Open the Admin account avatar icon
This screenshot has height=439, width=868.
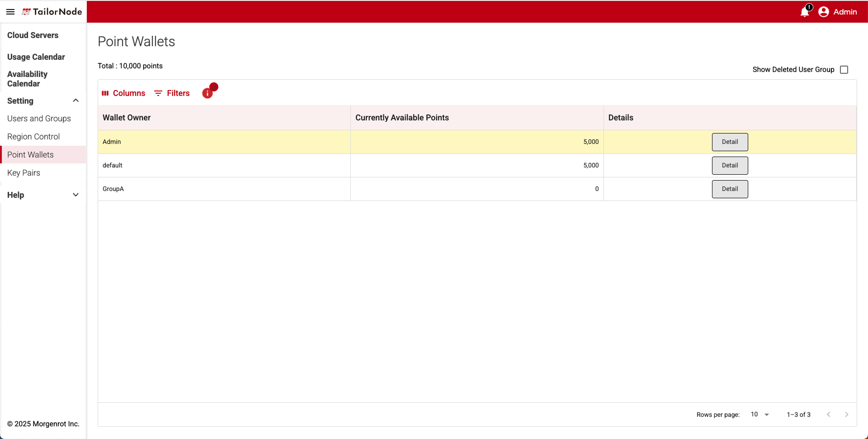824,12
